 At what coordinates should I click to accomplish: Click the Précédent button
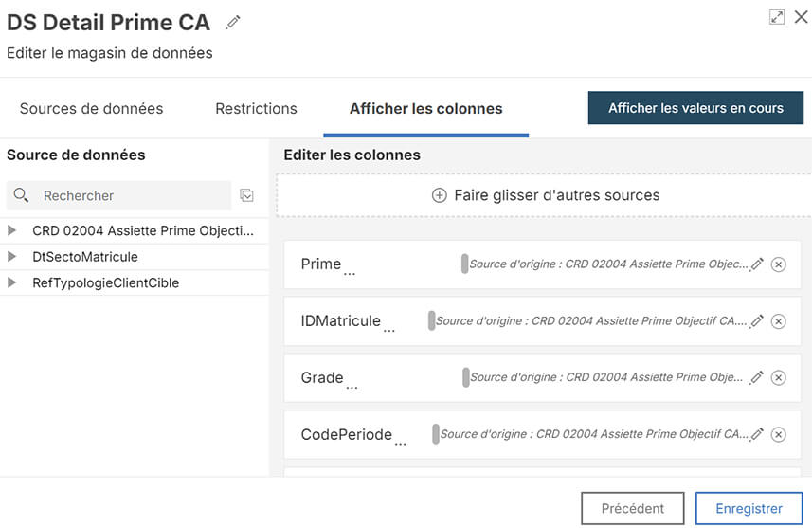pyautogui.click(x=632, y=508)
